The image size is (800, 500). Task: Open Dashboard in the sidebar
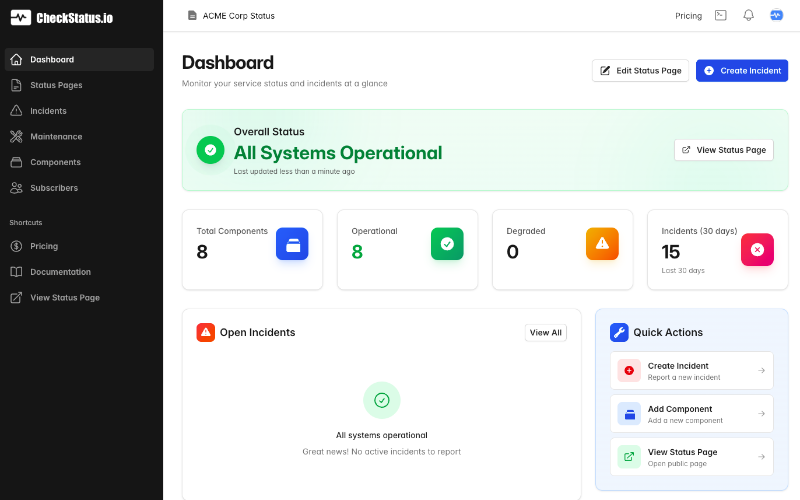(79, 59)
